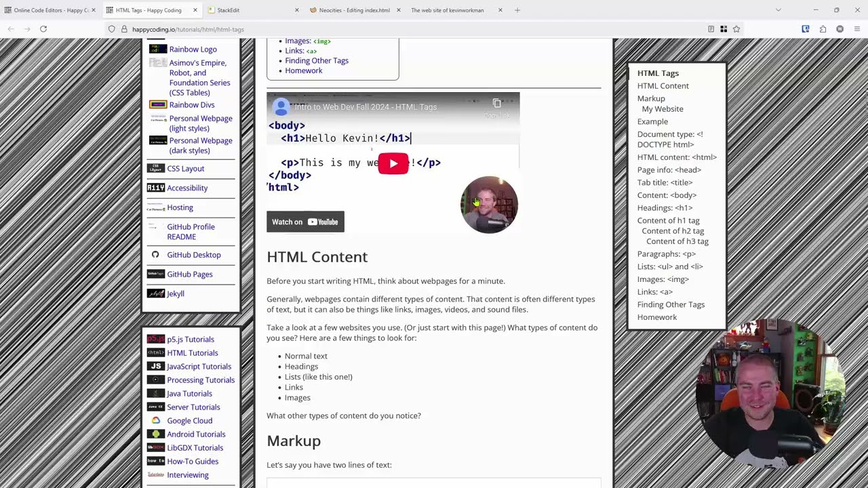Screen dimensions: 868x488
Task: Open the browser hamburger menu
Action: (x=857, y=29)
